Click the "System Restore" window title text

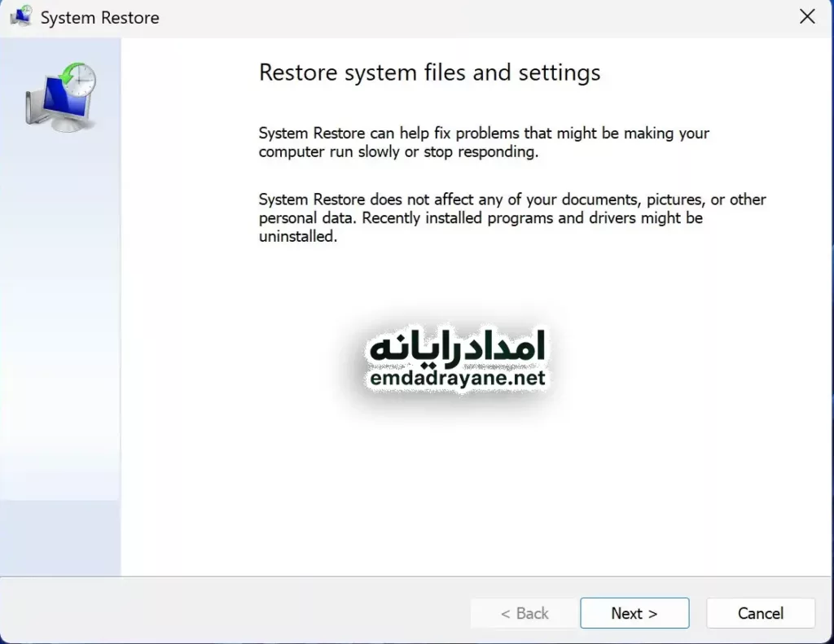pyautogui.click(x=99, y=18)
